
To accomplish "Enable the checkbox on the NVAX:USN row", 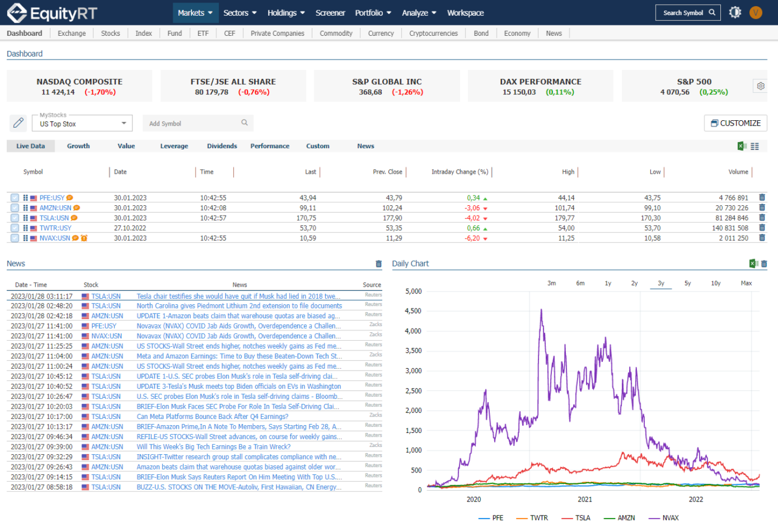I will pyautogui.click(x=14, y=238).
